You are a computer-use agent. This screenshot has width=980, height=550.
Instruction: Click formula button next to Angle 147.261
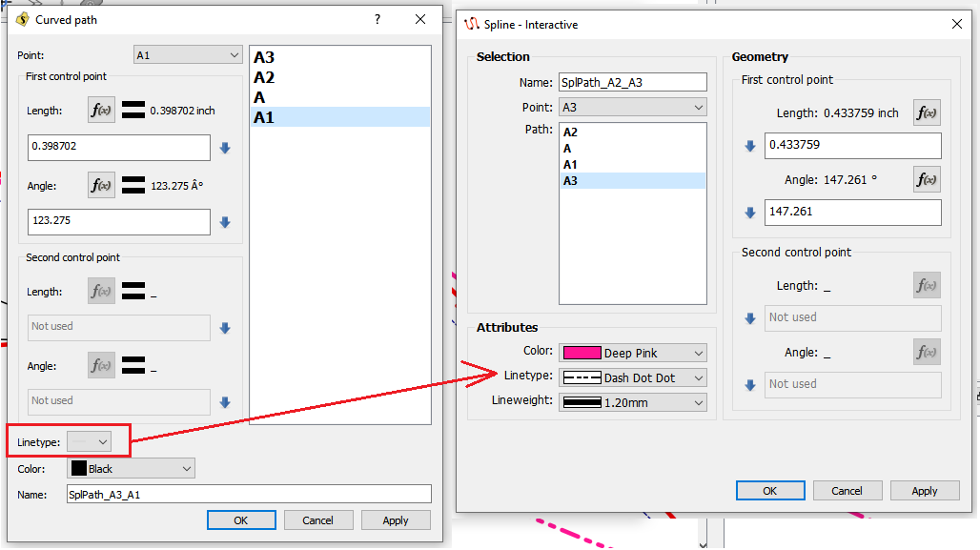pos(926,179)
